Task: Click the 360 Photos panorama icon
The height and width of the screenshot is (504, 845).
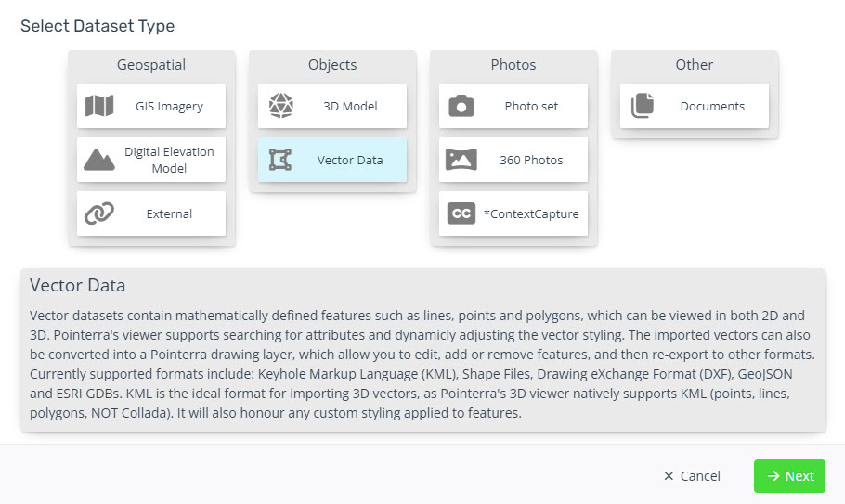Action: (x=461, y=160)
